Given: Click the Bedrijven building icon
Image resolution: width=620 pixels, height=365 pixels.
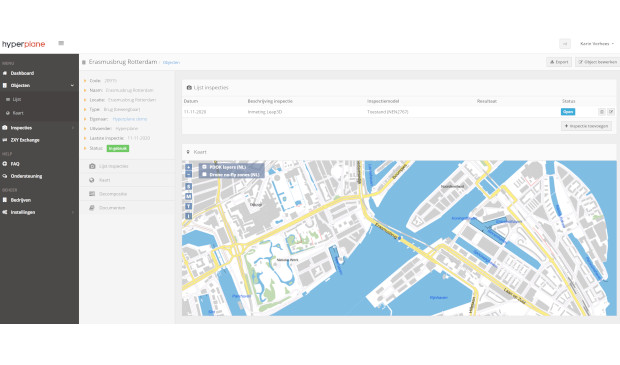Looking at the screenshot, I should tap(5, 200).
